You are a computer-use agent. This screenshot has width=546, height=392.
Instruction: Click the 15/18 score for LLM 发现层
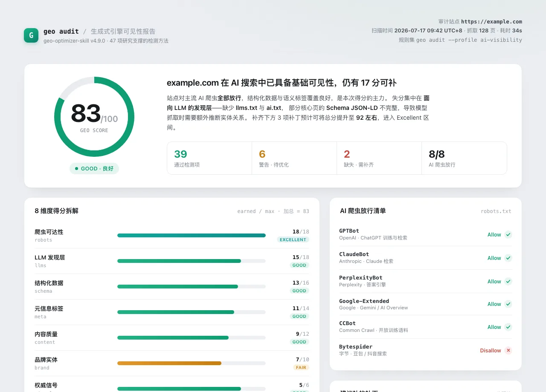(x=301, y=257)
